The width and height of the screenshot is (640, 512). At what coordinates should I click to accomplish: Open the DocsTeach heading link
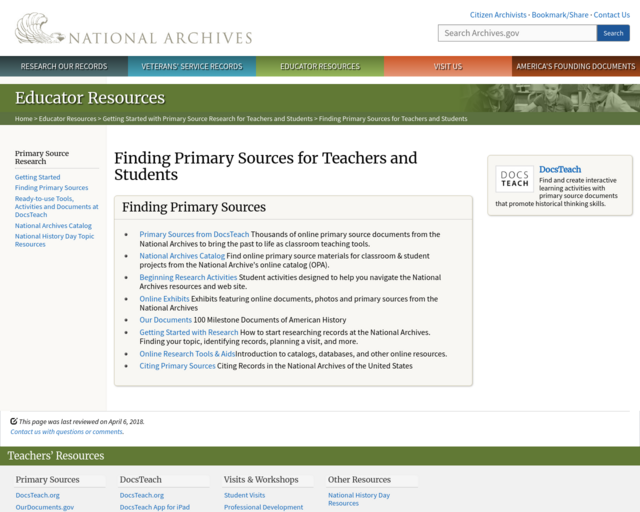pos(560,169)
